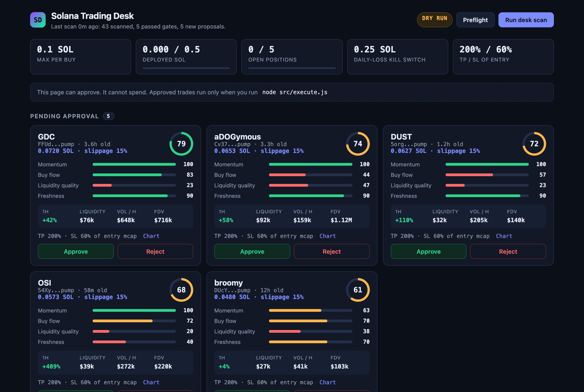Open the aDOGymous Chart link
584x392 pixels.
pyautogui.click(x=328, y=236)
